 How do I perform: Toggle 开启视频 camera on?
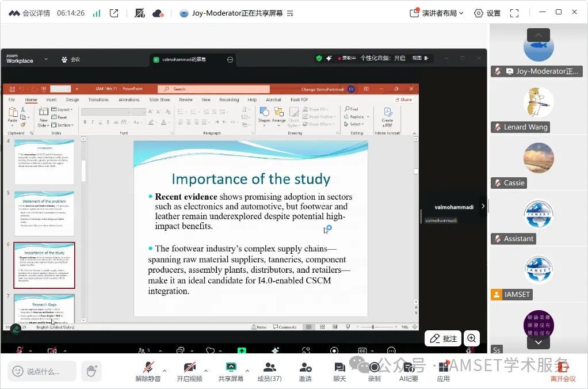pos(190,372)
